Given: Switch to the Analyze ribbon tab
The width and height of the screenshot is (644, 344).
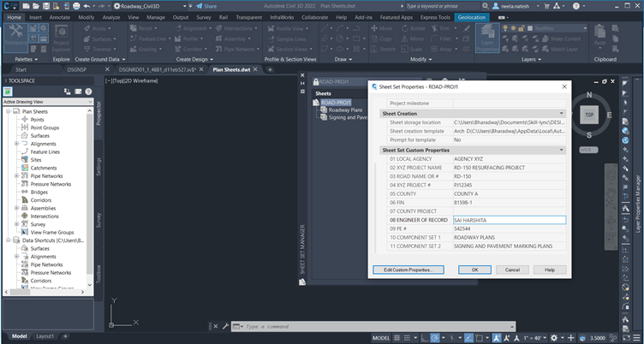Looking at the screenshot, I should click(110, 17).
